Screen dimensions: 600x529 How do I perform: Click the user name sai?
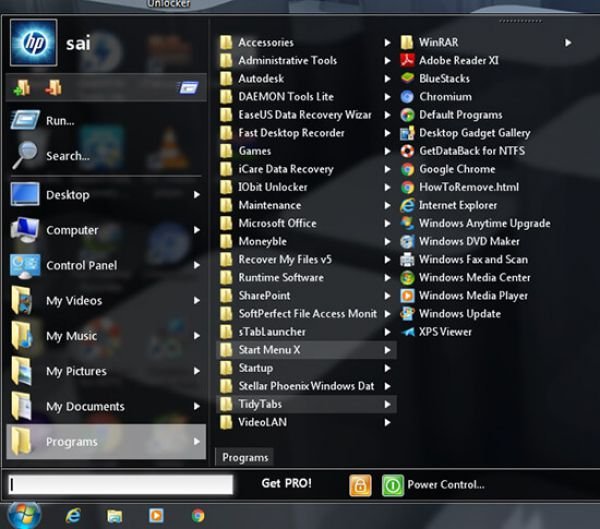[78, 43]
